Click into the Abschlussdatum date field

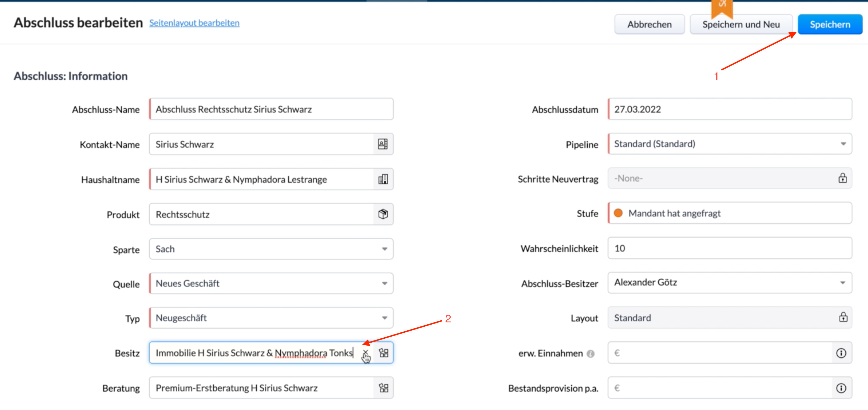(x=730, y=109)
